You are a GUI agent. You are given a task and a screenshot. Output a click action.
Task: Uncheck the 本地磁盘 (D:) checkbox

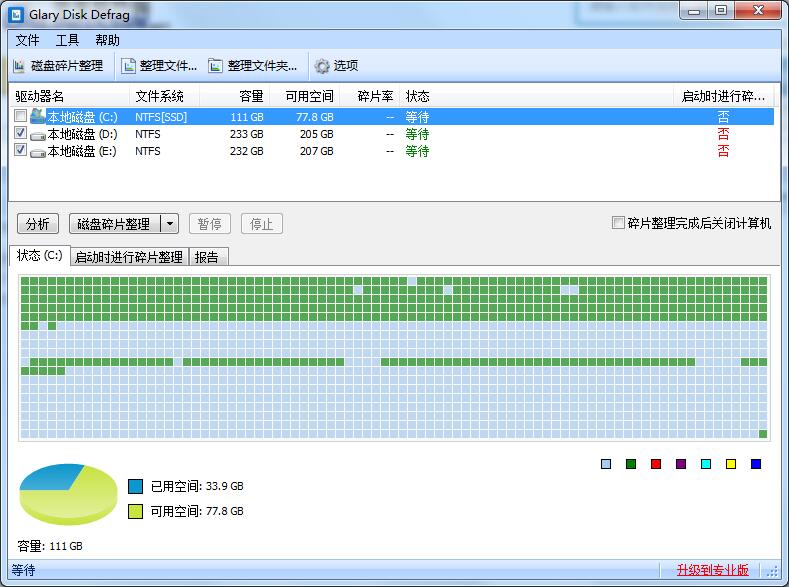click(21, 134)
